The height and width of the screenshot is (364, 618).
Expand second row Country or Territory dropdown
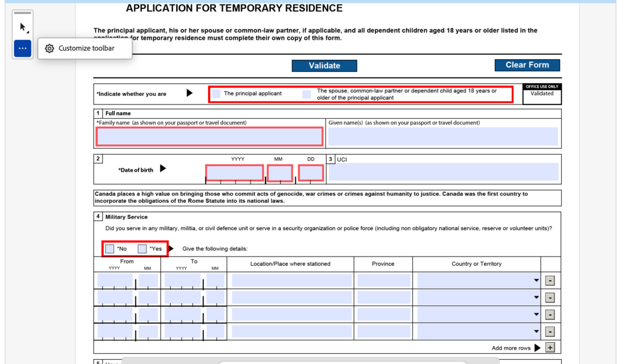[x=536, y=298]
